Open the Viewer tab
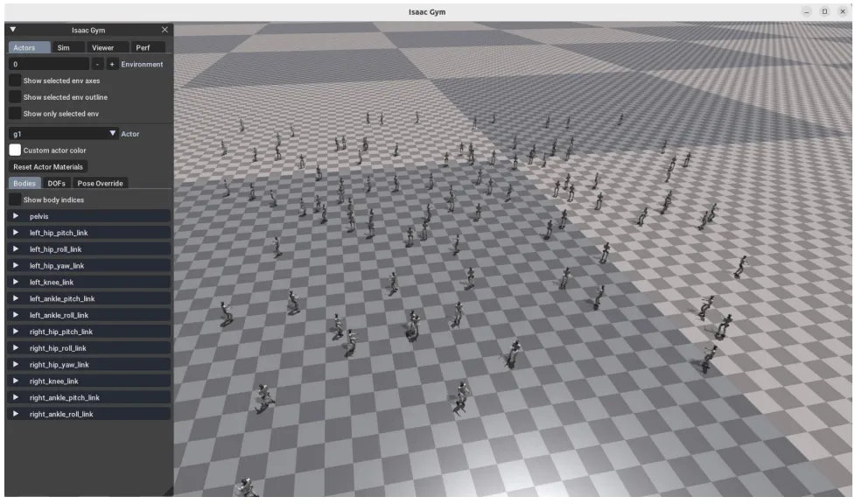Viewport: 855px width, 504px height. pos(108,47)
